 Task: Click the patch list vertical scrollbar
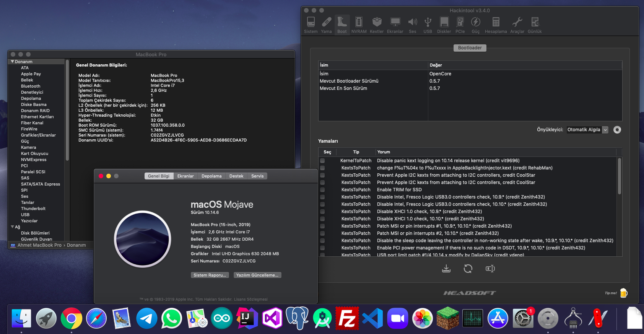(619, 176)
